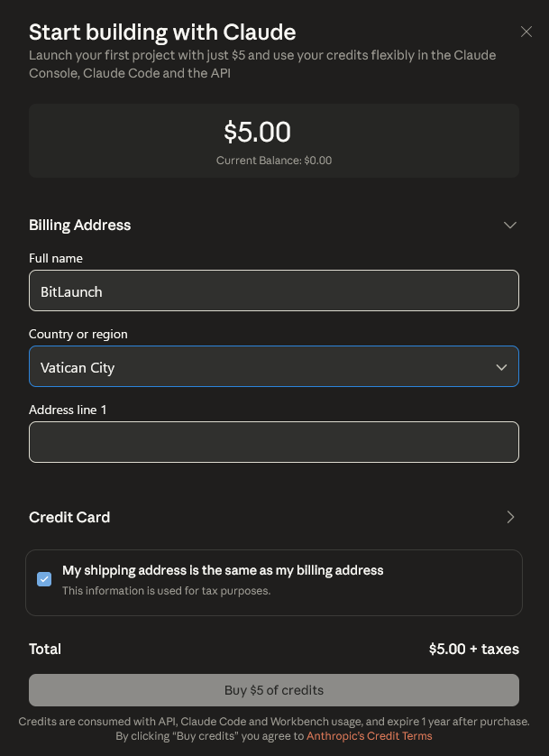The width and height of the screenshot is (549, 756).
Task: Expand the Credit Card section arrow
Action: (x=510, y=517)
